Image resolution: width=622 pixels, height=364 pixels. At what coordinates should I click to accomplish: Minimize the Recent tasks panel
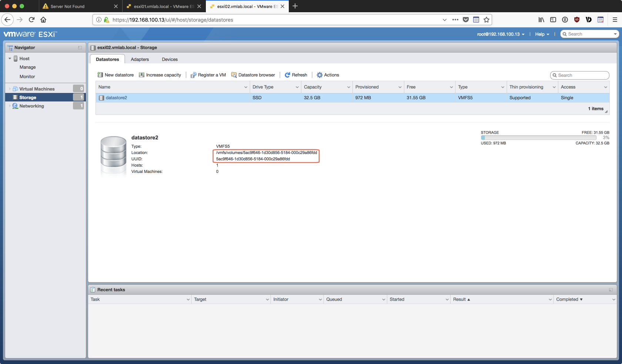click(611, 290)
